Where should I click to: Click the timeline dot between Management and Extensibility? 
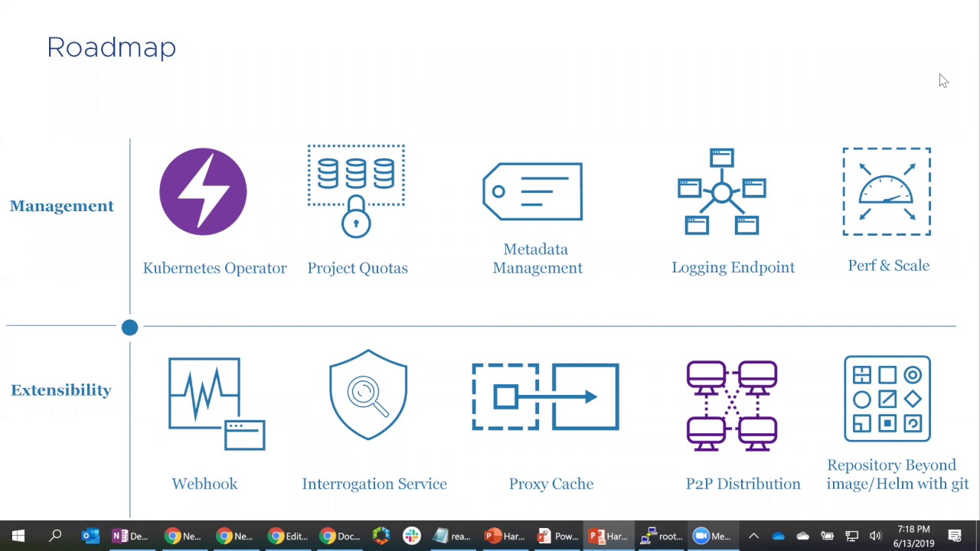(x=129, y=328)
